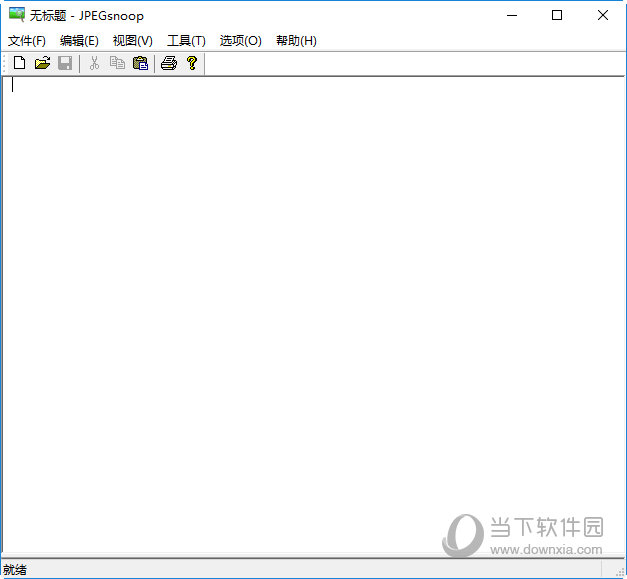
Task: Click the Cut scissors icon
Action: (x=94, y=63)
